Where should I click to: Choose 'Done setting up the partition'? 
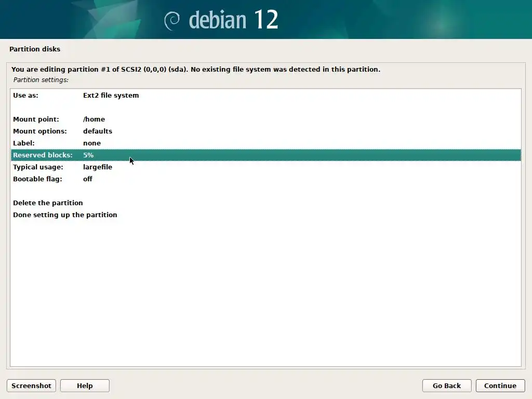pyautogui.click(x=265, y=215)
